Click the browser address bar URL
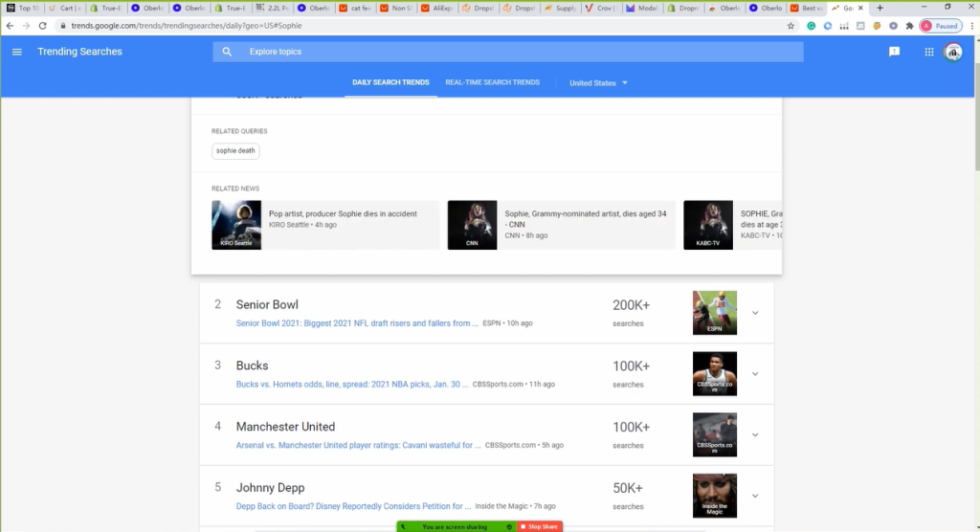 187,26
